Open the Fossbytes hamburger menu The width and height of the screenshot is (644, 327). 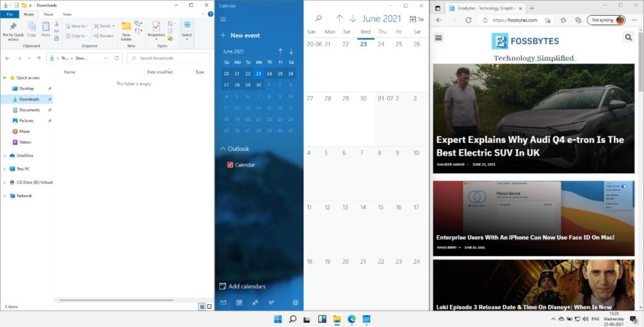click(438, 38)
